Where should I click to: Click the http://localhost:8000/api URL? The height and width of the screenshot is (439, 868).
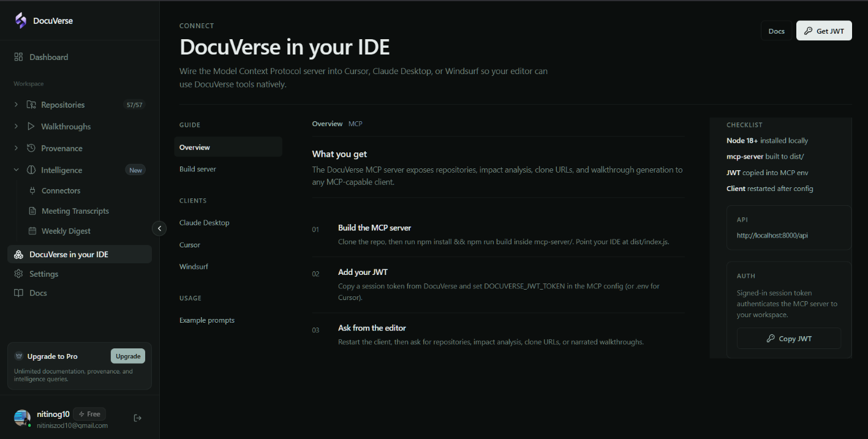point(772,235)
